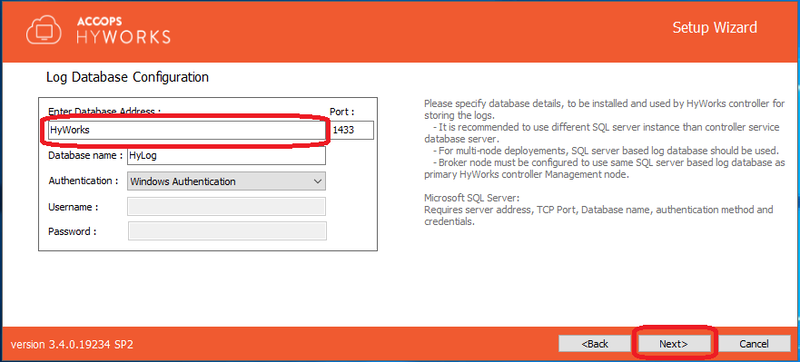Open the Windows Authentication dropdown
The width and height of the screenshot is (800, 362).
coord(226,182)
